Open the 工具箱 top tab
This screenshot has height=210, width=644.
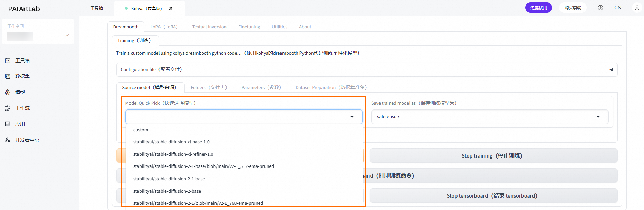[97, 8]
